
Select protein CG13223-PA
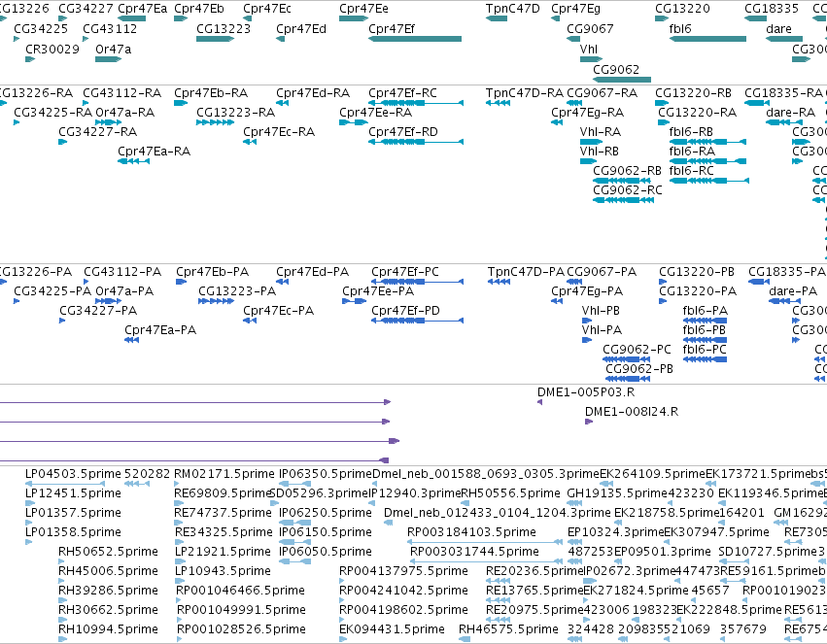[217, 301]
